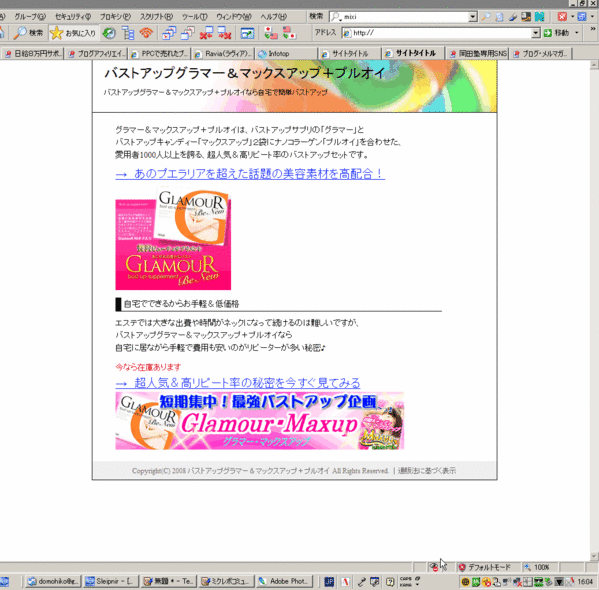
Task: Open the dropdown arrow beside blue window icon
Action: click(593, 16)
